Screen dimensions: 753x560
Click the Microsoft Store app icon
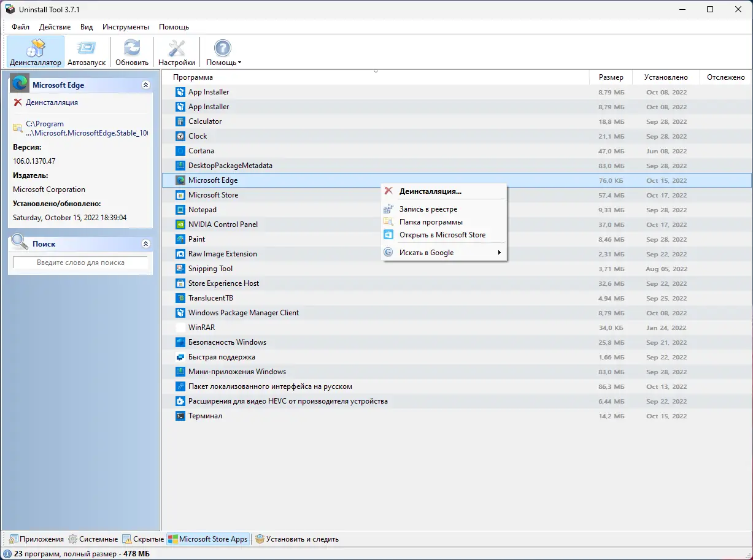pyautogui.click(x=180, y=195)
